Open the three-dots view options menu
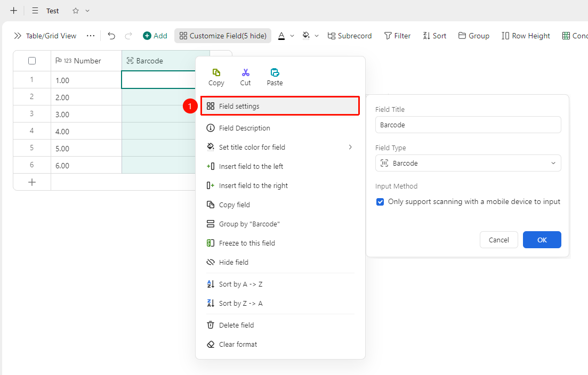The height and width of the screenshot is (375, 588). (91, 36)
